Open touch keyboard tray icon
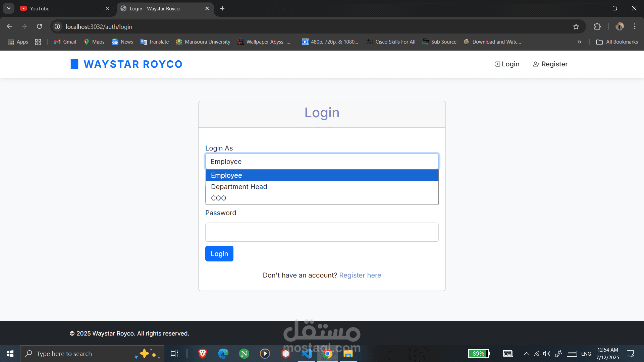The height and width of the screenshot is (362, 644). click(572, 354)
